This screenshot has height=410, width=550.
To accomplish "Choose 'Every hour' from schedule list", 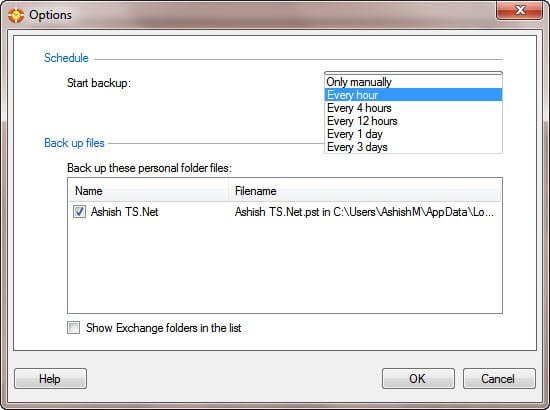I will (413, 95).
